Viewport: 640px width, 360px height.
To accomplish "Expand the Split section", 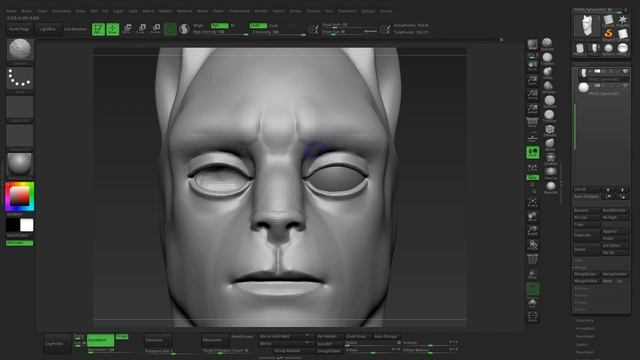I will click(x=579, y=260).
